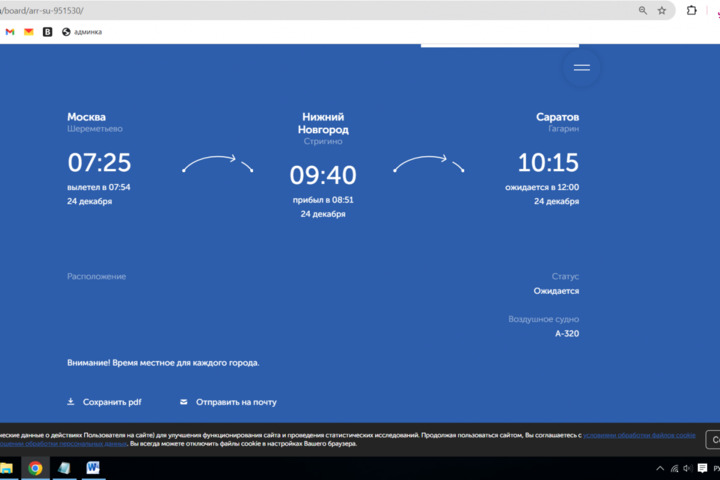Open File Explorer from the taskbar
This screenshot has width=720, height=480.
6,468
